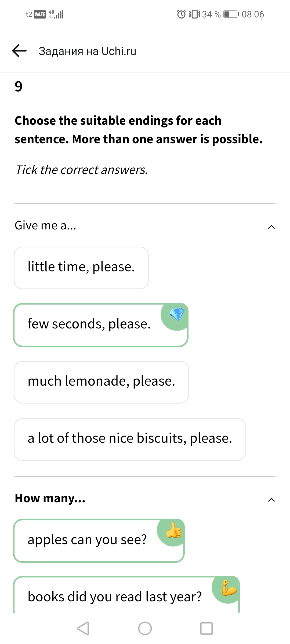Tick 'little time, please.' answer
The height and width of the screenshot is (644, 290).
click(x=81, y=268)
